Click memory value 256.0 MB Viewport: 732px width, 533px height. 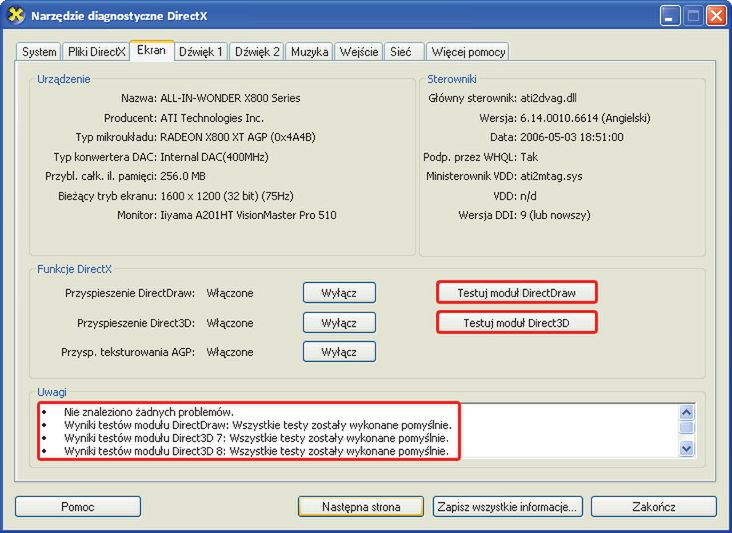(x=183, y=176)
